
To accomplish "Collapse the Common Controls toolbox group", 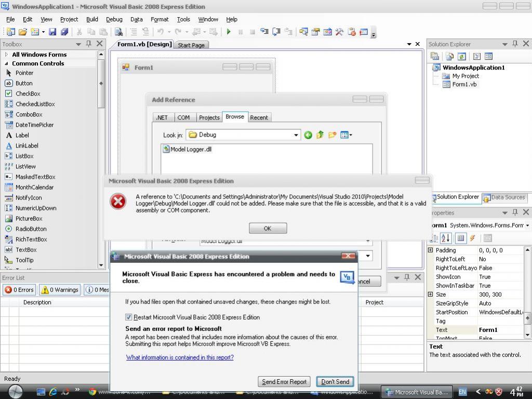I will [x=6, y=63].
